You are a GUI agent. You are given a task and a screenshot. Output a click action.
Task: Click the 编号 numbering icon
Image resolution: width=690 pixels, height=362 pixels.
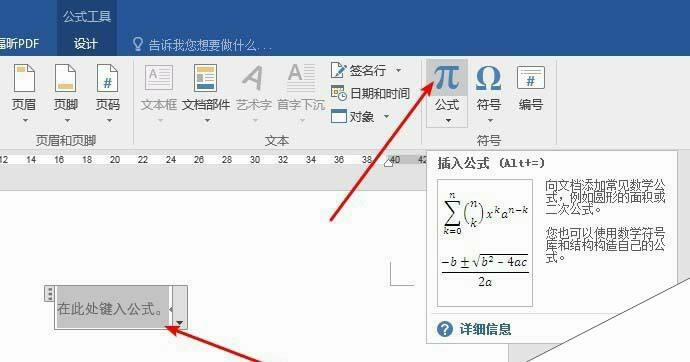tap(531, 78)
